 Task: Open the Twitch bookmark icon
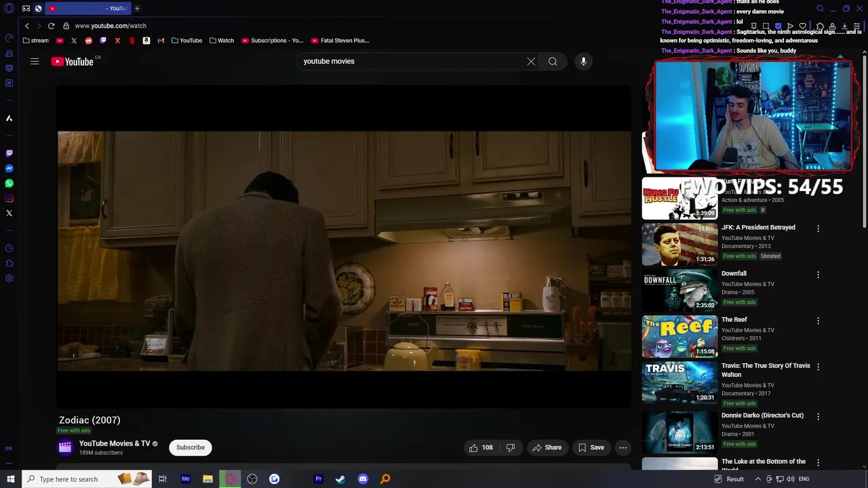(103, 41)
